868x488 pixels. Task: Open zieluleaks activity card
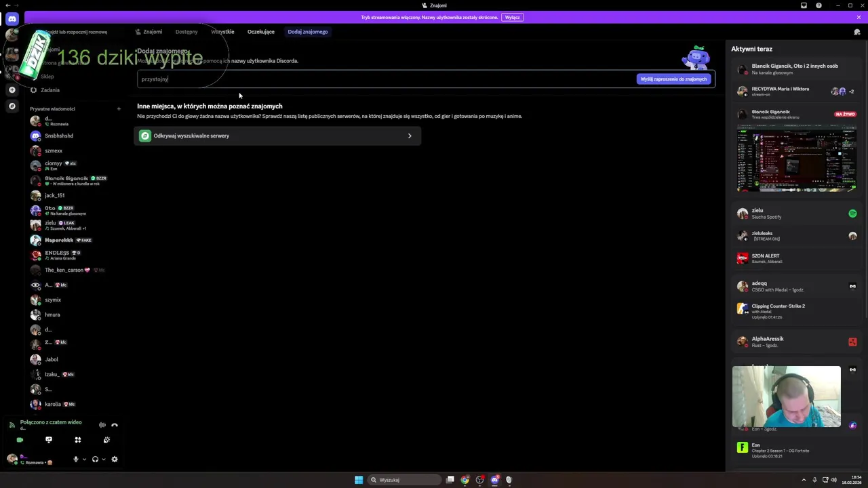796,236
